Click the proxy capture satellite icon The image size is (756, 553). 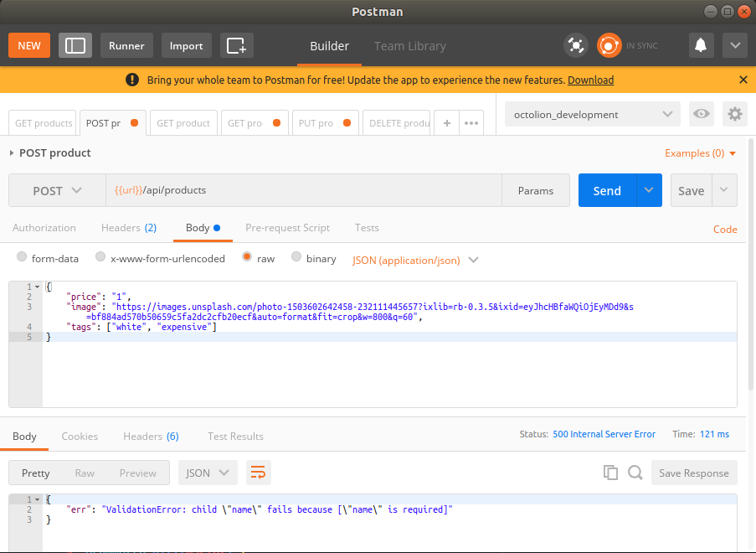[576, 46]
